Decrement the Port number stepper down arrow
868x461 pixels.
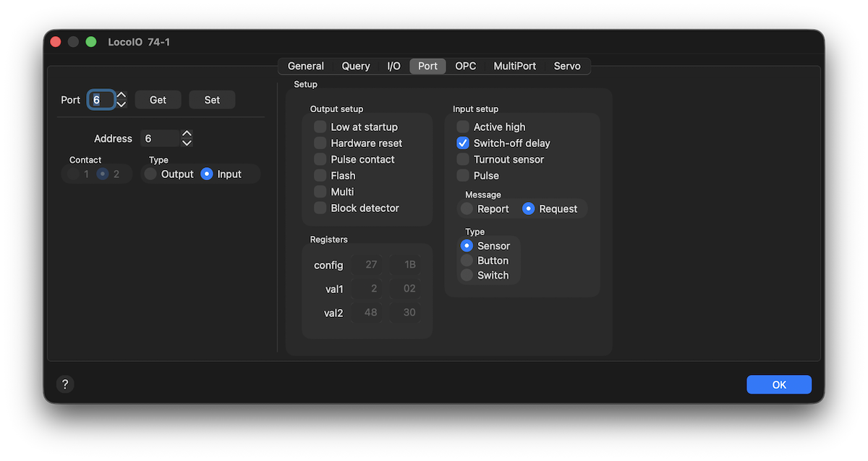122,104
